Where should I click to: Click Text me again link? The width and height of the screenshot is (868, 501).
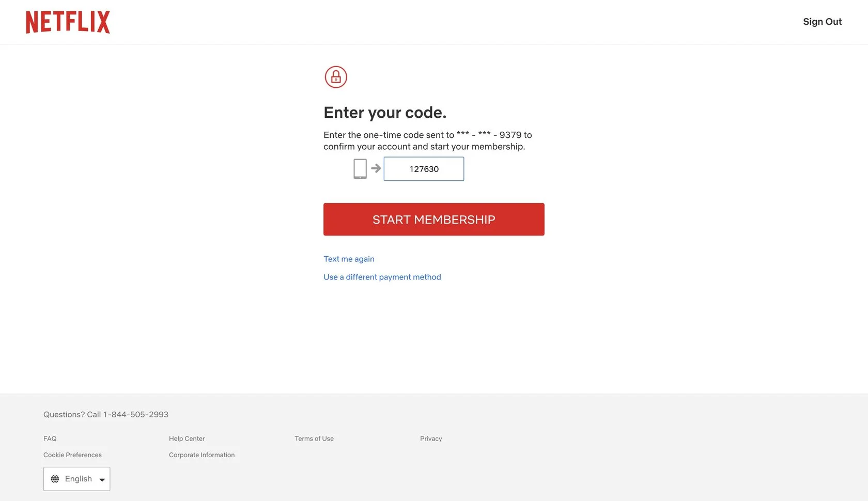[349, 259]
